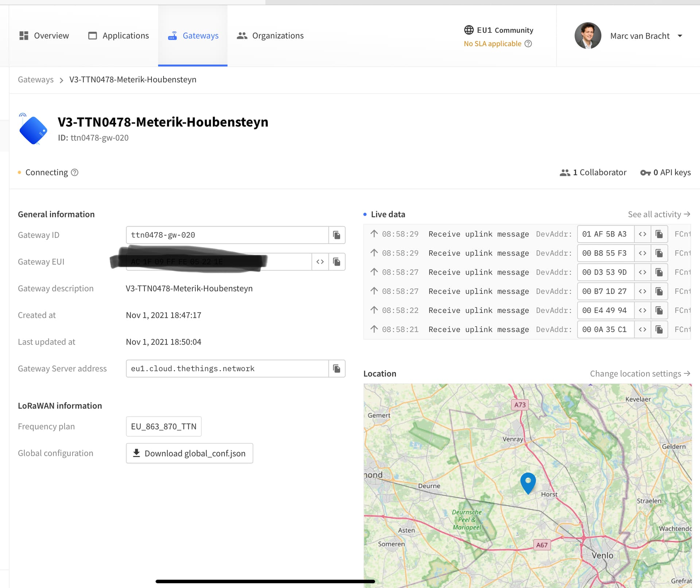Open Marc van Bracht user dropdown

coord(680,36)
